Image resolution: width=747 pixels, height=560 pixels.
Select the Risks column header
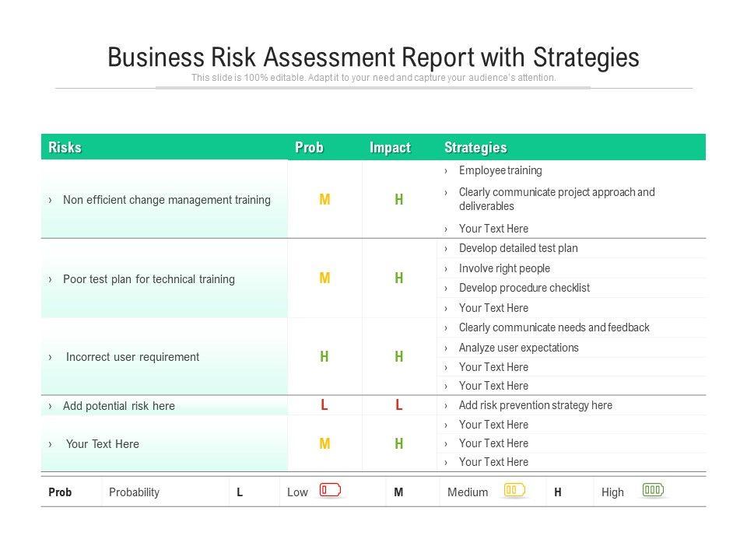(x=65, y=148)
